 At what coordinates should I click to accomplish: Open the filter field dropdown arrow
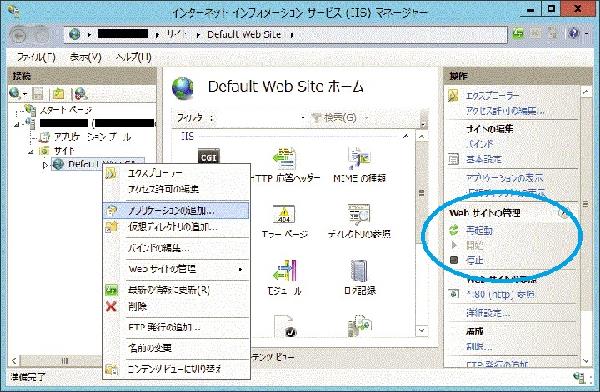pyautogui.click(x=303, y=118)
